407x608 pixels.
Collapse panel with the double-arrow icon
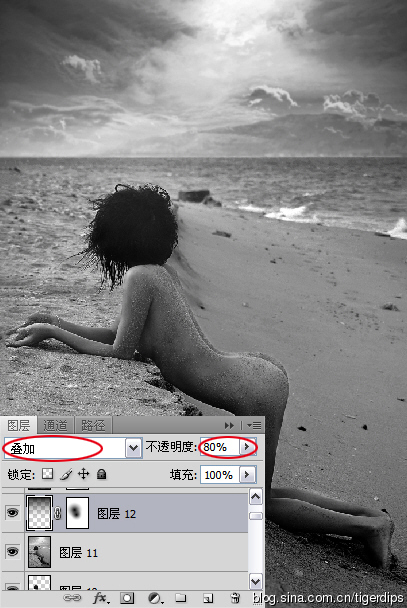(229, 426)
